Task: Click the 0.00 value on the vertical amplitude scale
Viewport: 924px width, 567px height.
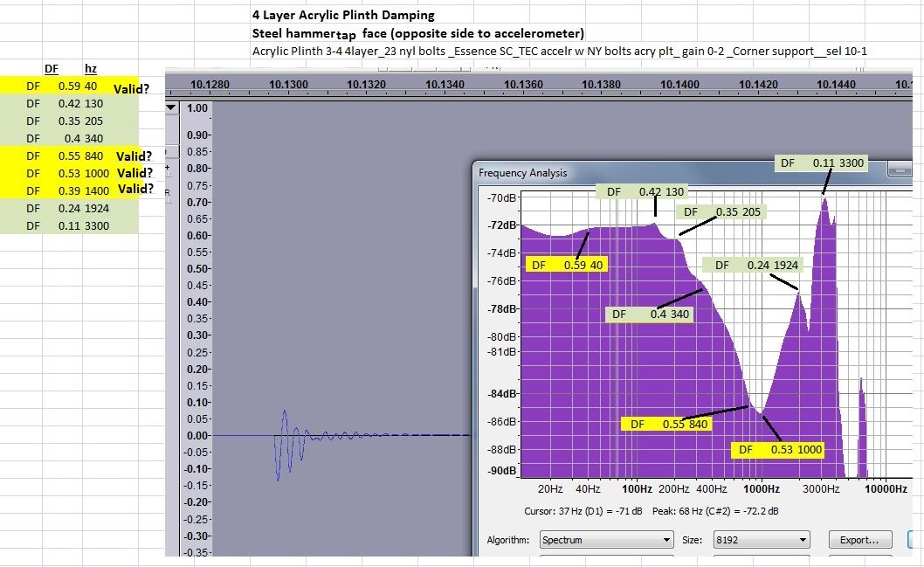Action: click(197, 436)
